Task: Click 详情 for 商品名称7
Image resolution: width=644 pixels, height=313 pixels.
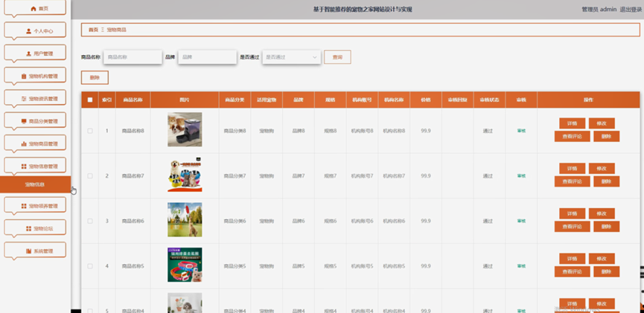Action: coord(572,168)
